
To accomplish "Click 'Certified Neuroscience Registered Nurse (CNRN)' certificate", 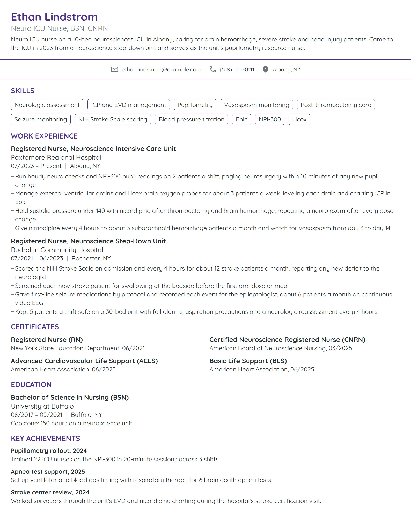I will [x=287, y=340].
